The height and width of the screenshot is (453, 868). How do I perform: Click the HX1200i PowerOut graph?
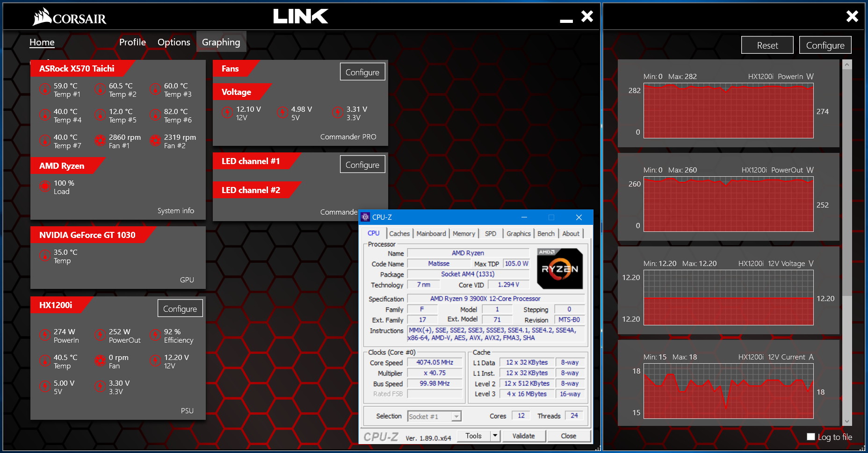pyautogui.click(x=729, y=204)
